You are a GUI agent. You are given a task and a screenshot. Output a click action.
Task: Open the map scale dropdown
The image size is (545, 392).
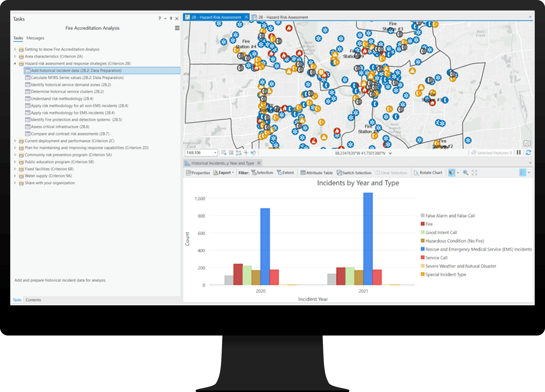point(215,153)
